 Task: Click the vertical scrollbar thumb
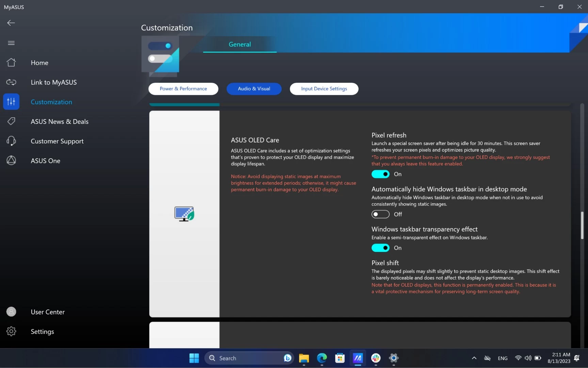tap(582, 226)
